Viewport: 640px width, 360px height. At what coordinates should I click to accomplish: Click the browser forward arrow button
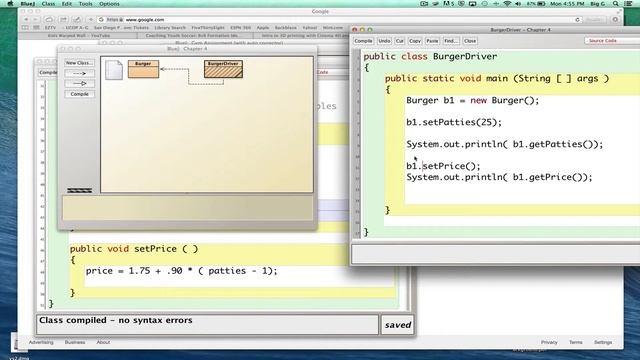[x=36, y=20]
